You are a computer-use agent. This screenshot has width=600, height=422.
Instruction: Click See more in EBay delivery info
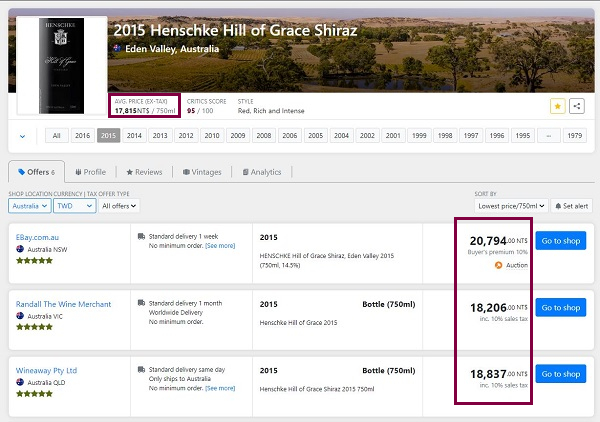pyautogui.click(x=220, y=246)
